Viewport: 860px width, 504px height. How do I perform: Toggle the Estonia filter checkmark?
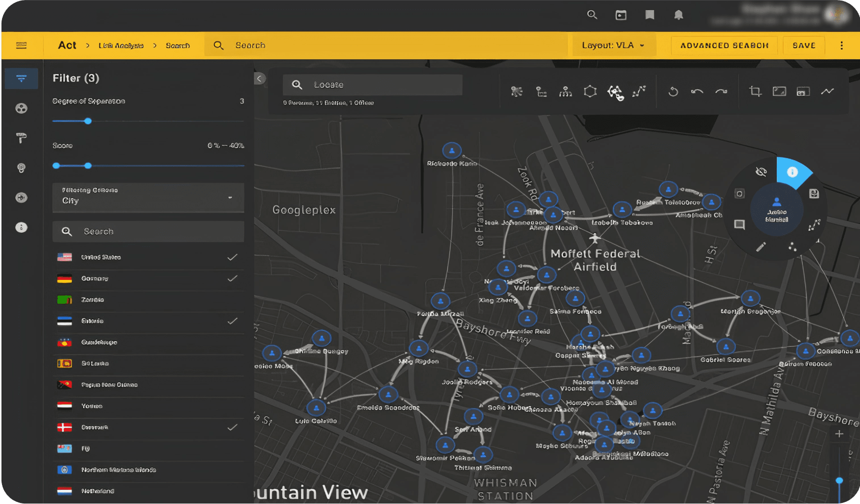(232, 321)
